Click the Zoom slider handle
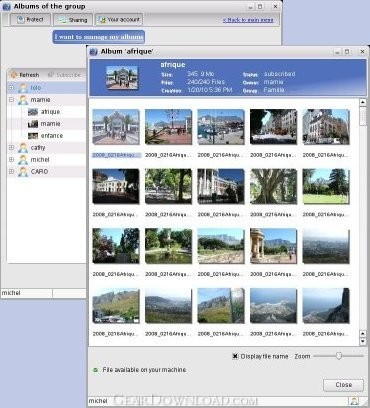370x408 pixels. tap(339, 356)
